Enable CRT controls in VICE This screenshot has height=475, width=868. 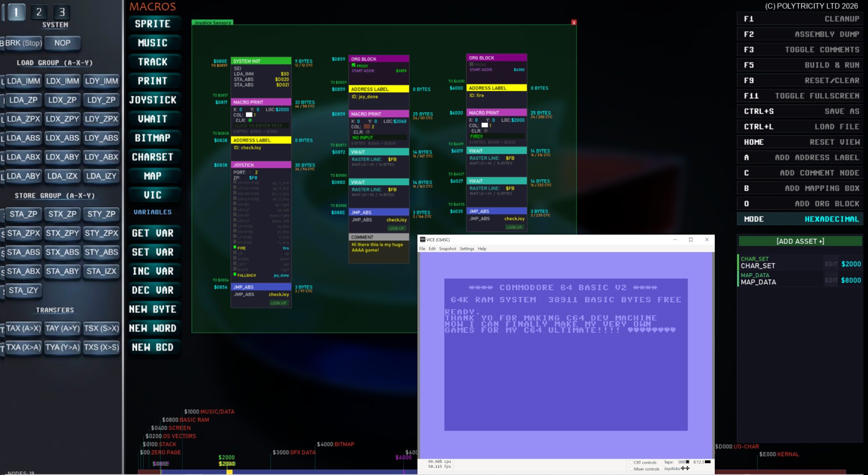point(631,462)
